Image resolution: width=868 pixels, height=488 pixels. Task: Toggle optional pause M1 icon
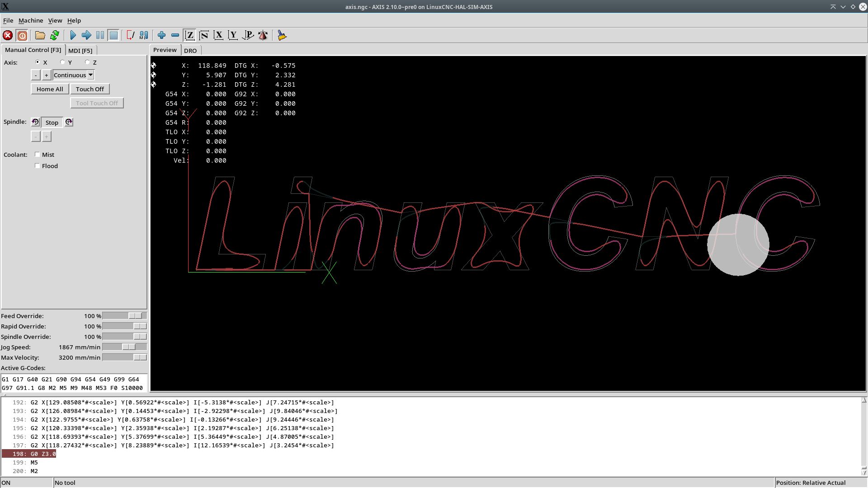click(144, 35)
